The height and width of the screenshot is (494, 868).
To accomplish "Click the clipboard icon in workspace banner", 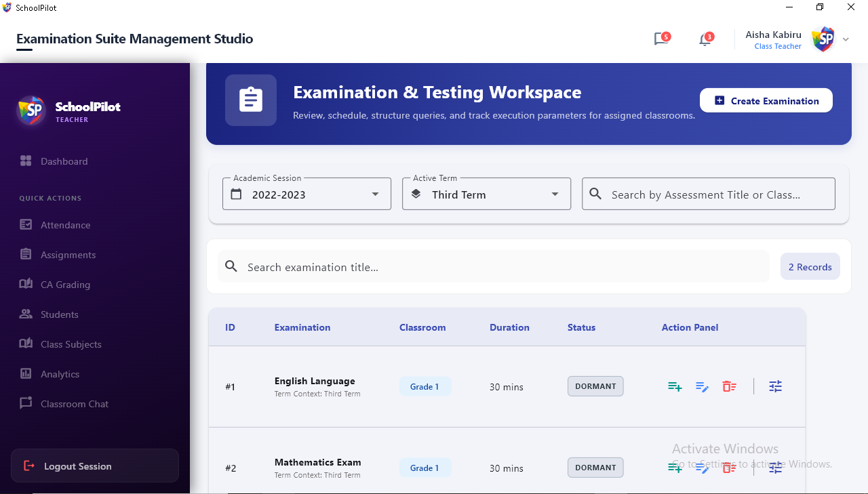I will point(251,100).
